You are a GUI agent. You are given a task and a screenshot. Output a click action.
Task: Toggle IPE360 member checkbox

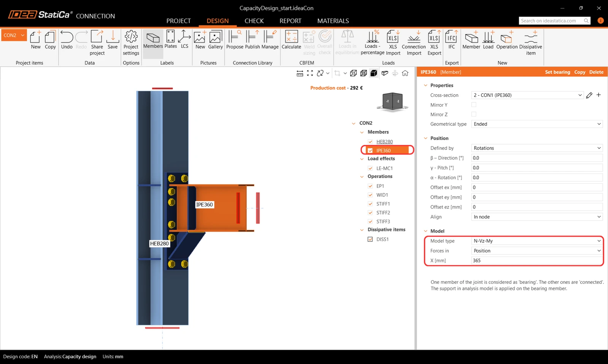[370, 150]
